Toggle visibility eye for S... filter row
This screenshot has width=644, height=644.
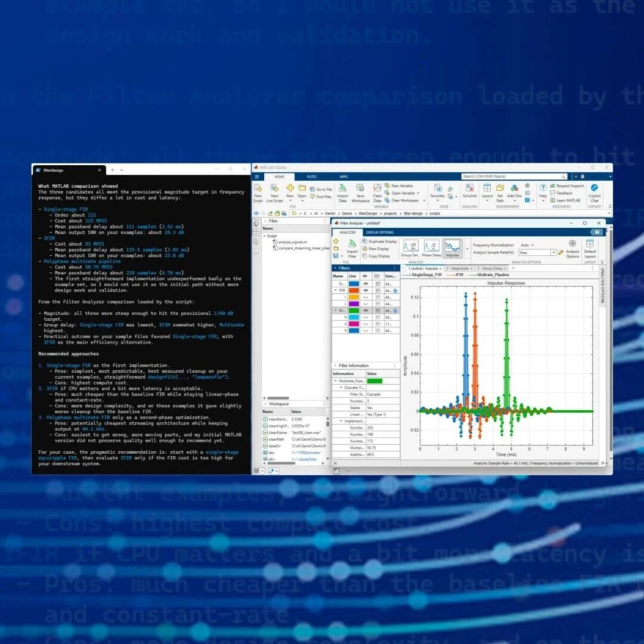(365, 284)
